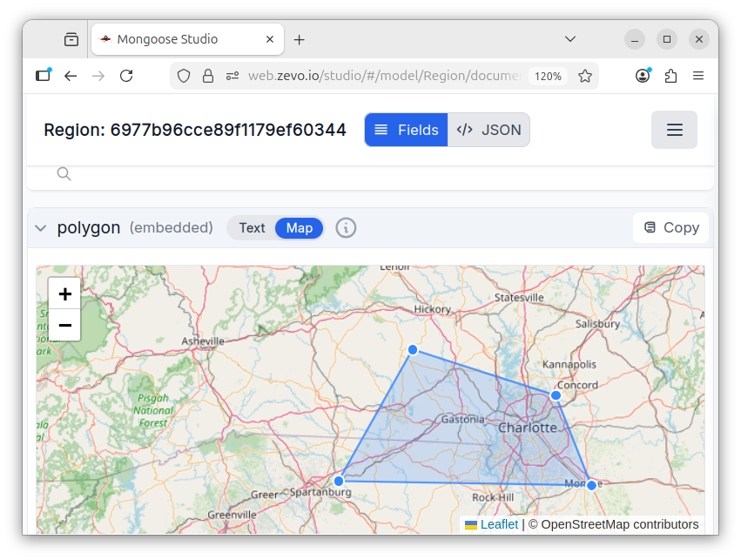Image resolution: width=741 pixels, height=560 pixels.
Task: Zoom in on the map
Action: click(x=64, y=294)
